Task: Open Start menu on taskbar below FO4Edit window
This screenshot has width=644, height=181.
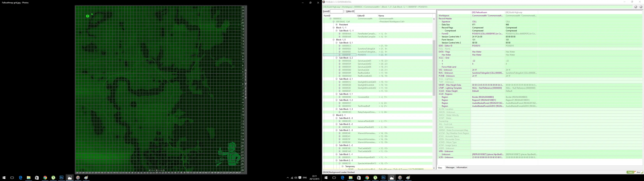Action: [326, 178]
